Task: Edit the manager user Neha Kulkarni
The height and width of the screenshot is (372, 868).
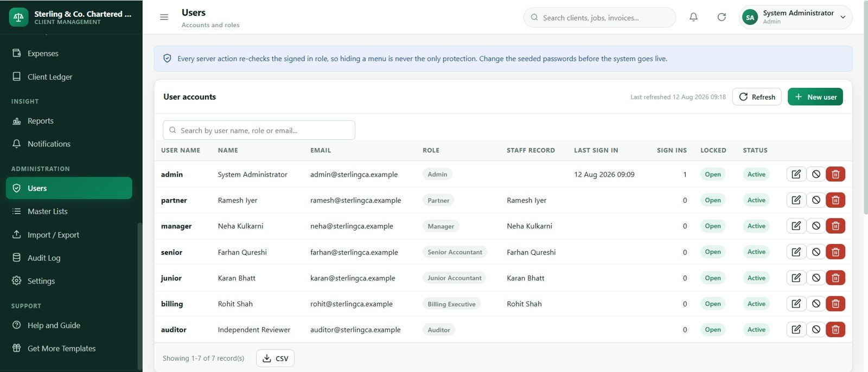Action: click(x=796, y=226)
